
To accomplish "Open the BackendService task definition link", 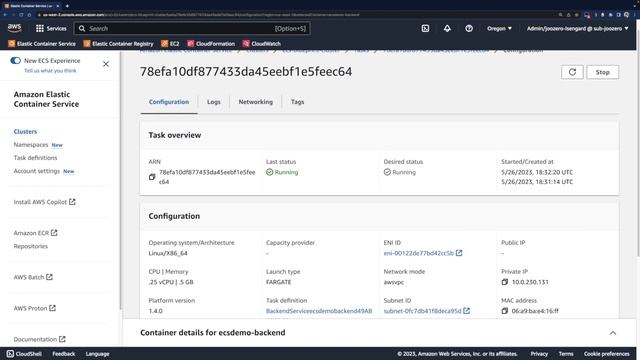I will tap(319, 311).
